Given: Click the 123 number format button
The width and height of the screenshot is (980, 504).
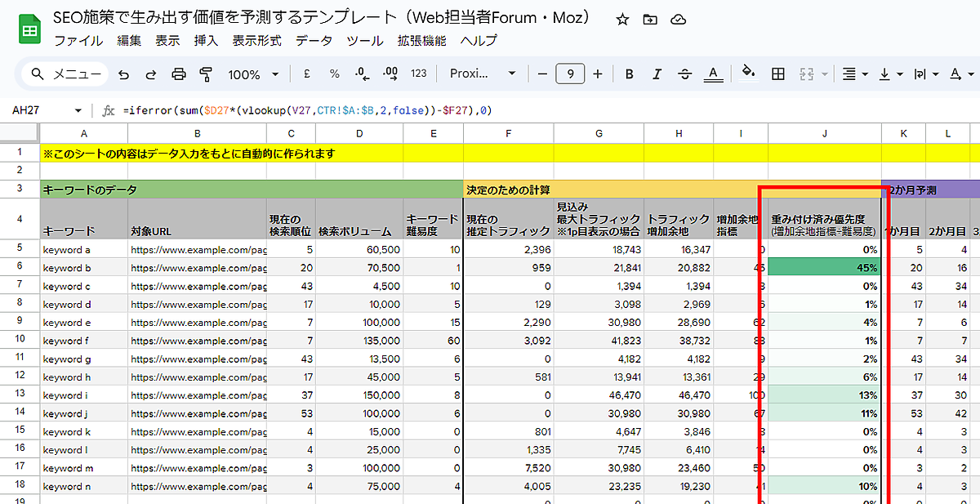Looking at the screenshot, I should 418,74.
